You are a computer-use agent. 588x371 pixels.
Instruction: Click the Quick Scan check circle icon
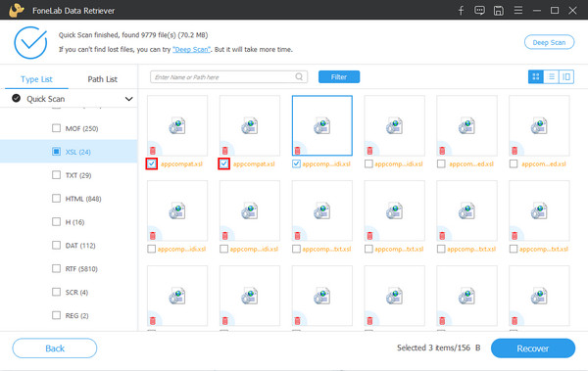point(16,98)
